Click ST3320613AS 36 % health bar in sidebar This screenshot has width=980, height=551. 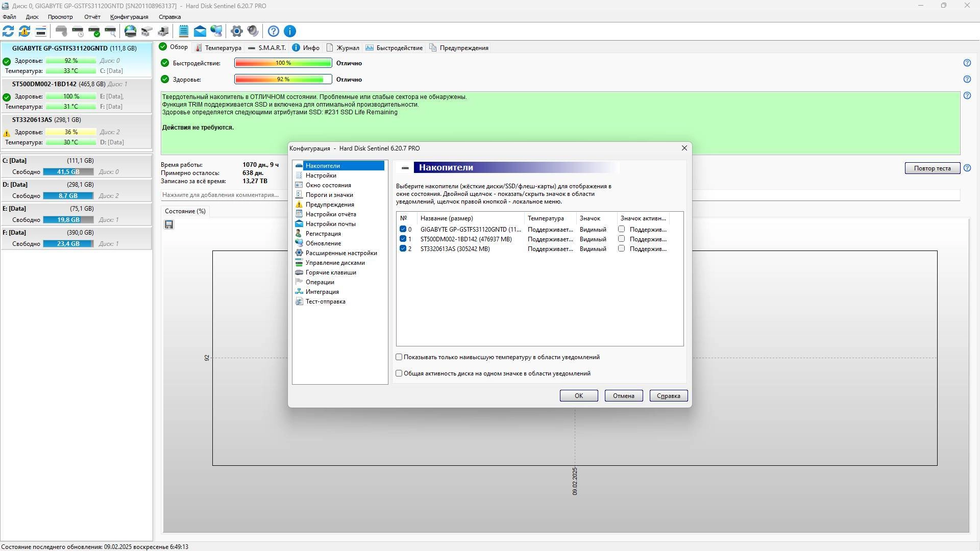pos(71,132)
